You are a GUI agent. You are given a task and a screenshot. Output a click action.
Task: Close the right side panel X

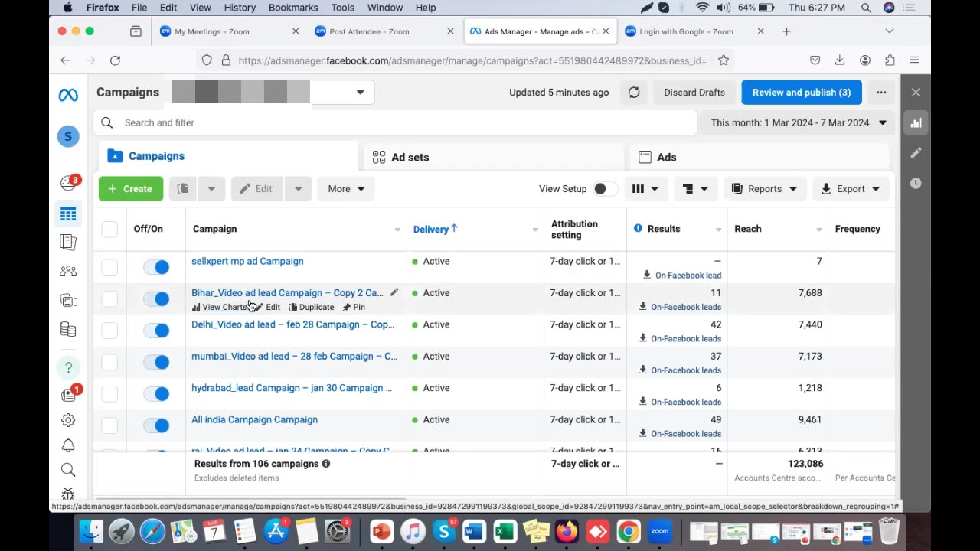(916, 93)
